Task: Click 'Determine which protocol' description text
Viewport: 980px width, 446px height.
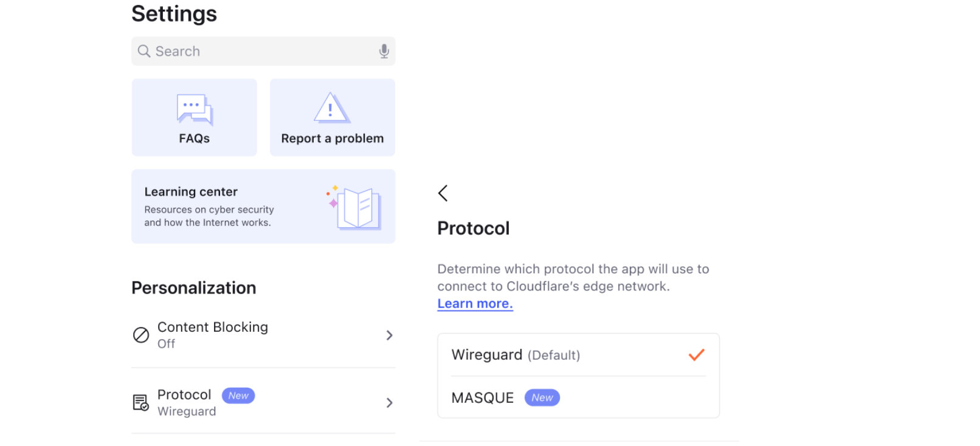Action: (573, 277)
